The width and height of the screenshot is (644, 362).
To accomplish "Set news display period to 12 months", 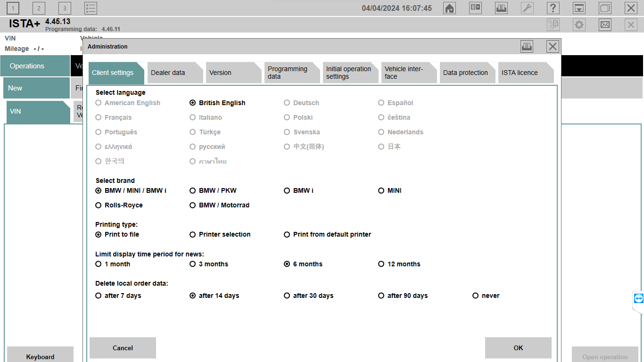I will coord(381,264).
